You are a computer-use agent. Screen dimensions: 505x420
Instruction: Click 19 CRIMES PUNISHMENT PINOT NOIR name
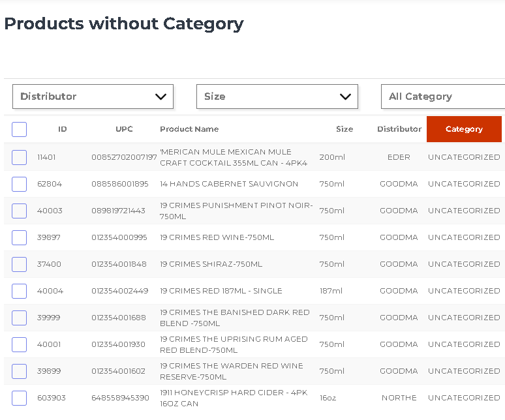point(236,211)
